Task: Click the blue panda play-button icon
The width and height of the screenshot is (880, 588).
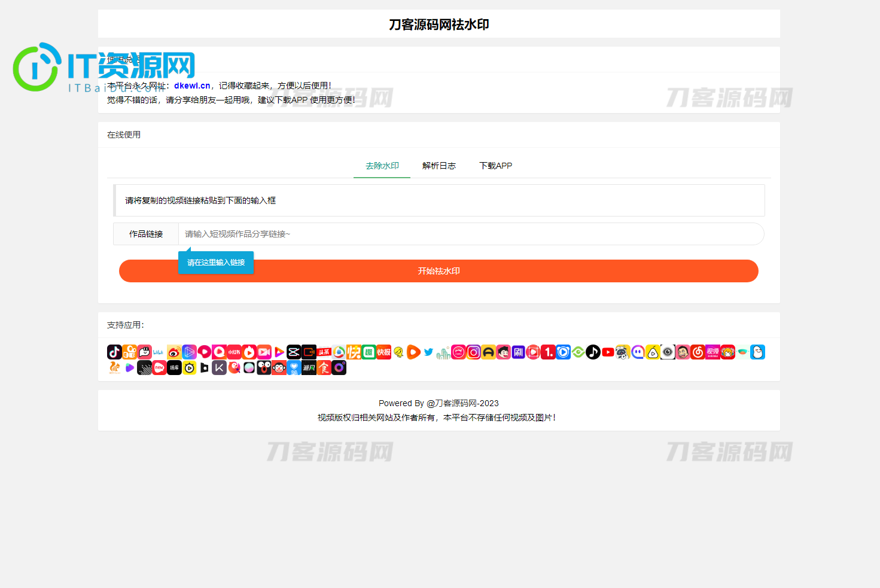Action: [564, 352]
